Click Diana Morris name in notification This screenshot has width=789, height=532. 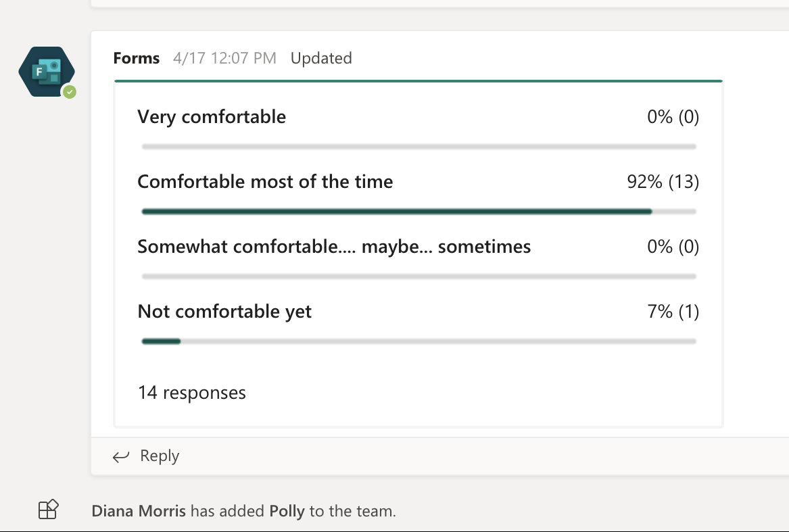pyautogui.click(x=139, y=511)
